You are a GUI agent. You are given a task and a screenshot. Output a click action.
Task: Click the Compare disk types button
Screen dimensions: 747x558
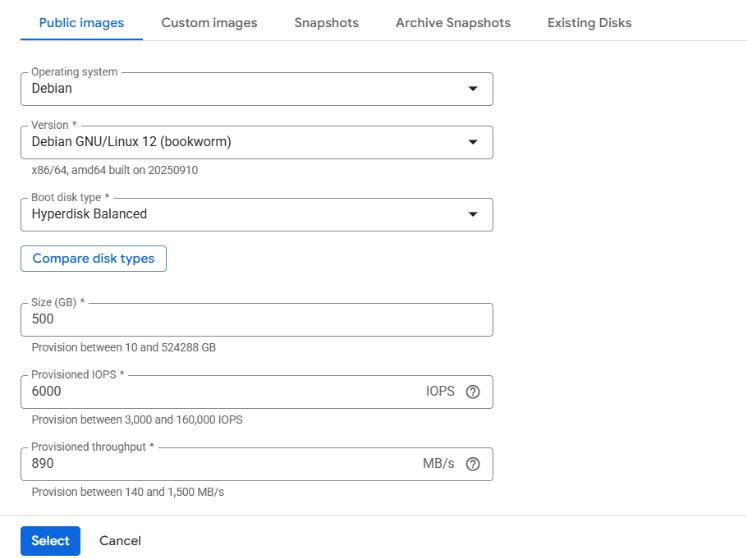tap(93, 258)
